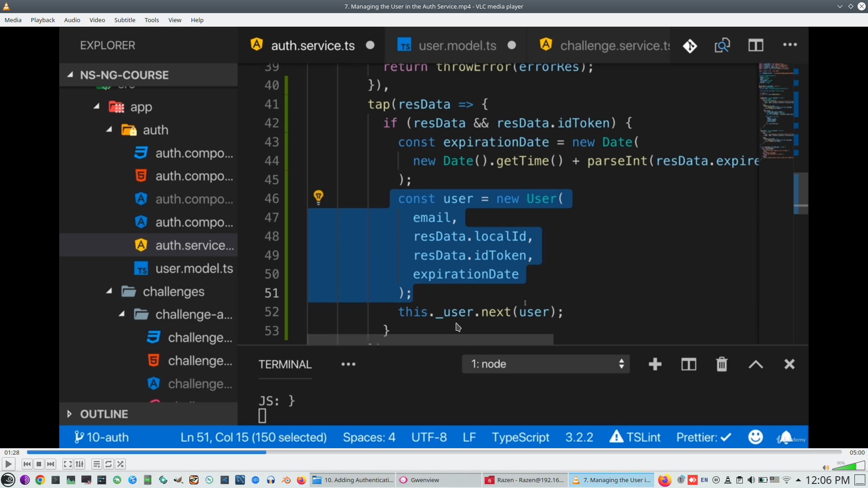868x488 pixels.
Task: Skip to next media in VLC
Action: click(51, 464)
